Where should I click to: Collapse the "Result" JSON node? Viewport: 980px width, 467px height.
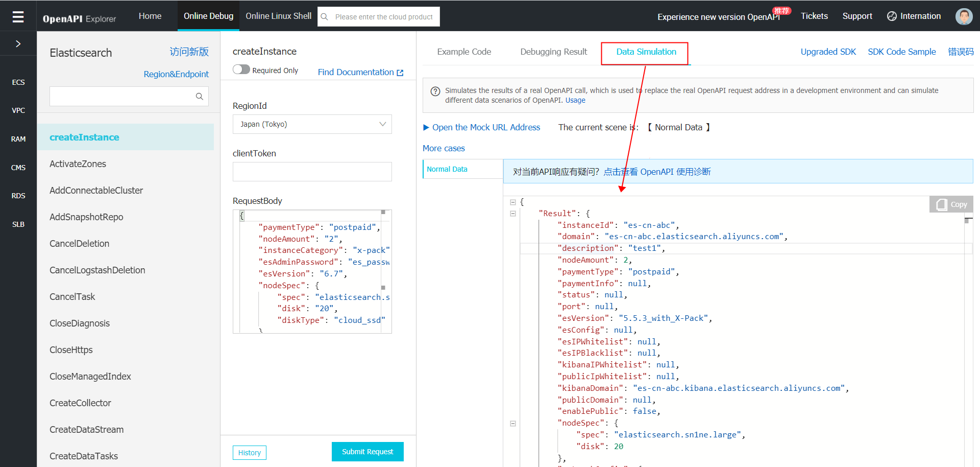[x=513, y=214]
